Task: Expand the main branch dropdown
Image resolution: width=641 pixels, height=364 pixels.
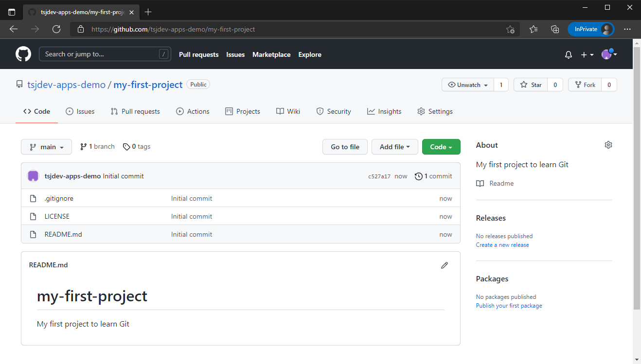Action: click(x=46, y=147)
